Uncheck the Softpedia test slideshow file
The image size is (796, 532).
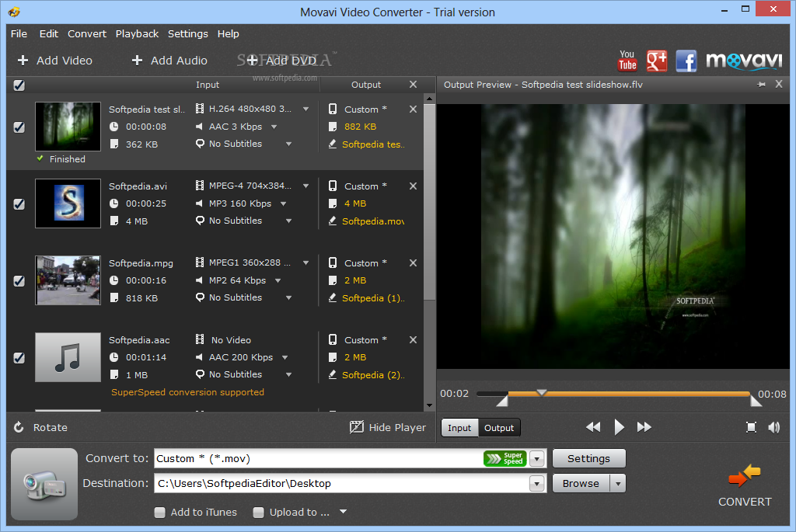tap(19, 127)
